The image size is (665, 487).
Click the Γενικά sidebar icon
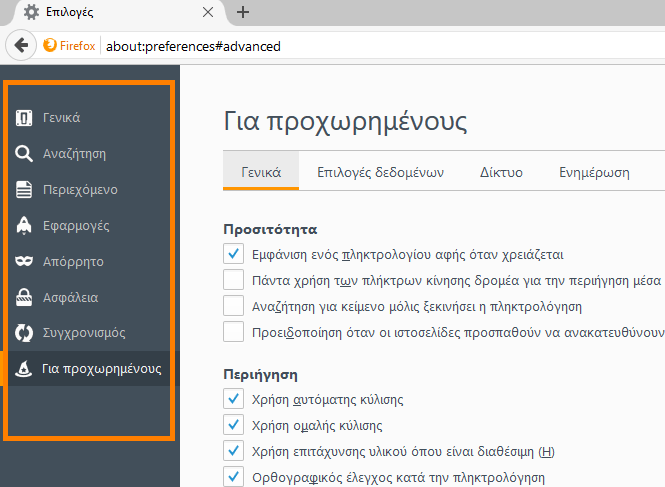pyautogui.click(x=24, y=118)
